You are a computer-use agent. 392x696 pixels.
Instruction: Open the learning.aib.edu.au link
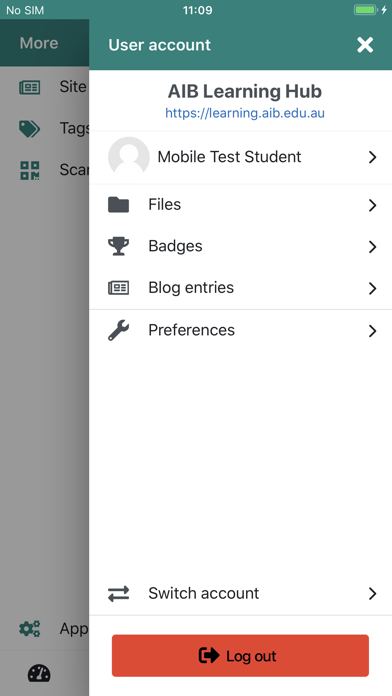[x=245, y=113]
